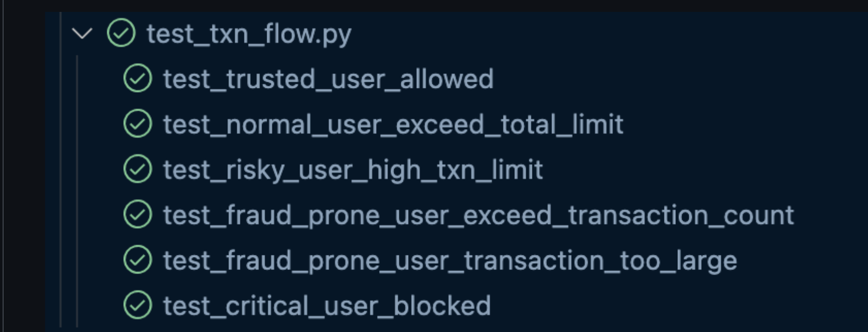Highlight test_critical_user_blocked test name
This screenshot has height=332, width=868.
pyautogui.click(x=326, y=306)
